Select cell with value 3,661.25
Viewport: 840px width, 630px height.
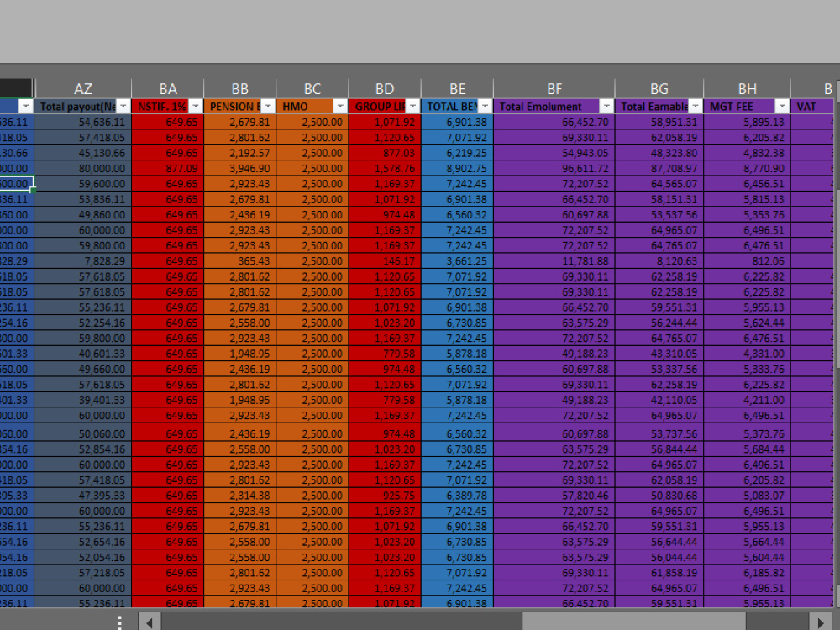[x=457, y=261]
